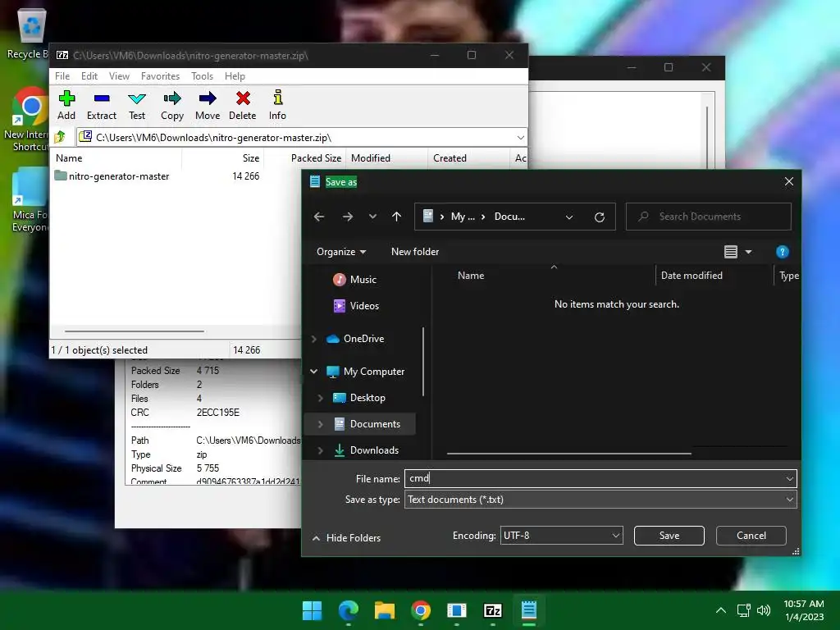Change the view layout icon

tap(731, 252)
